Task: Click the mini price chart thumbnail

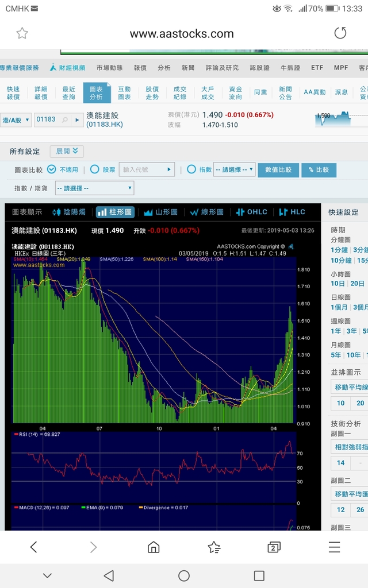Action: click(341, 119)
